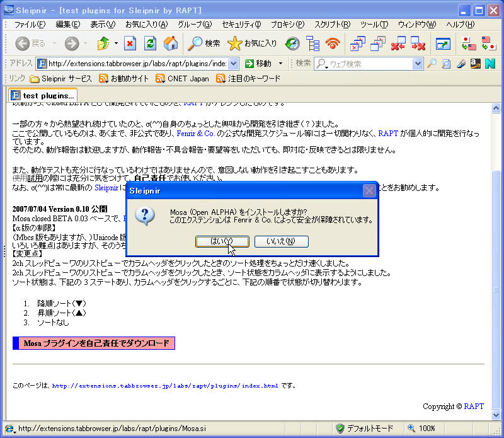Screen dimensions: 504x438
Task: Open the orange RSS feed icon
Action: tap(333, 43)
